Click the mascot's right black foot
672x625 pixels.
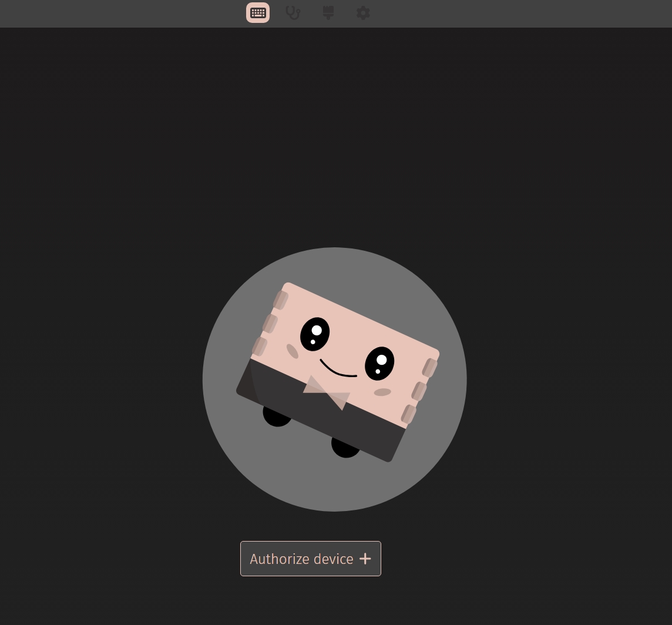(345, 448)
